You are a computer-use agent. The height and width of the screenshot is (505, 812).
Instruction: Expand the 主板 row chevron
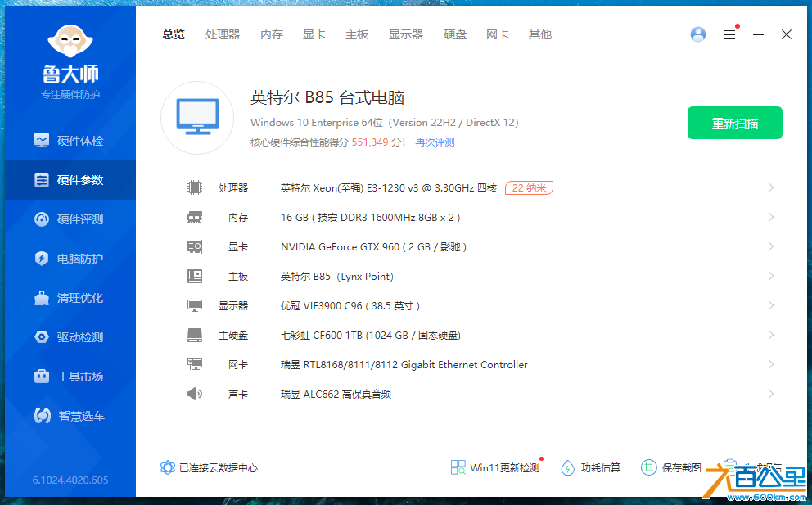point(770,276)
